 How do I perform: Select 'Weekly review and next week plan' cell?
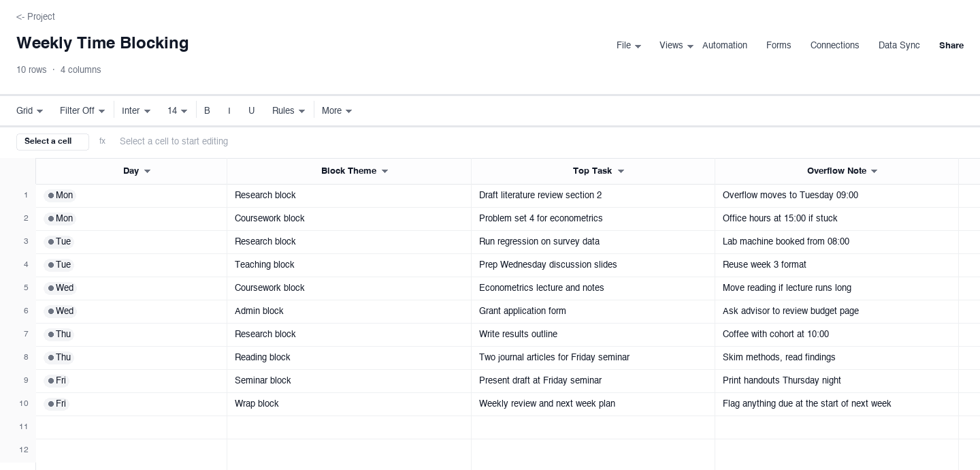tap(593, 404)
